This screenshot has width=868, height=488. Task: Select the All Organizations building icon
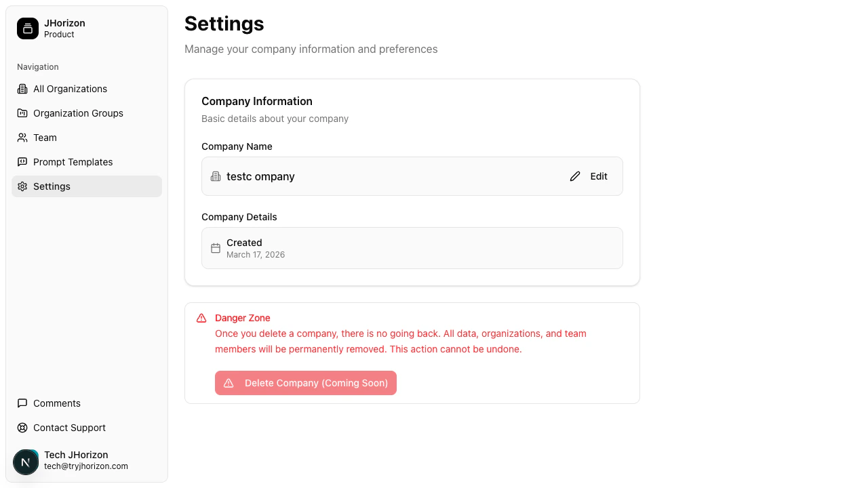(x=22, y=89)
